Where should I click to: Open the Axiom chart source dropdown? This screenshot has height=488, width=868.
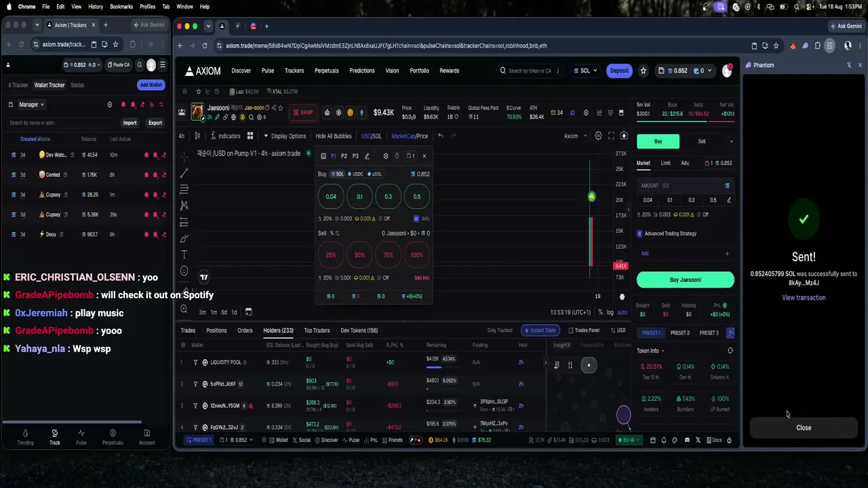[576, 136]
